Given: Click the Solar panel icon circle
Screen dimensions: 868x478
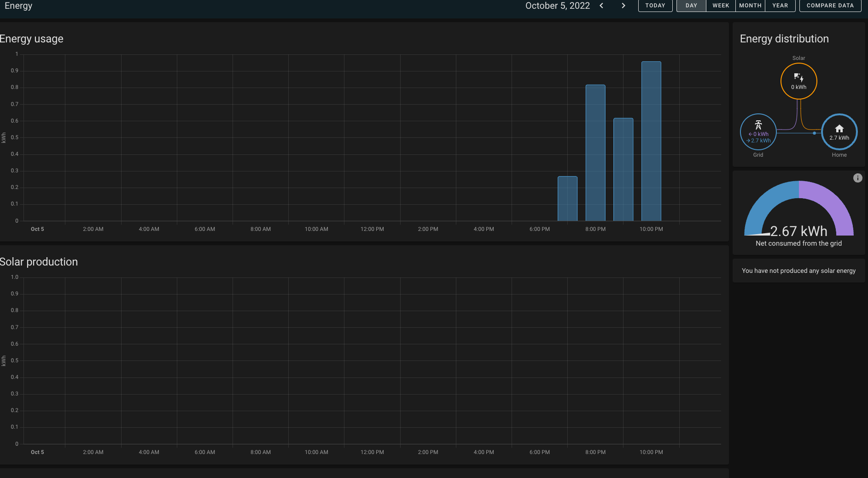Looking at the screenshot, I should tap(798, 81).
